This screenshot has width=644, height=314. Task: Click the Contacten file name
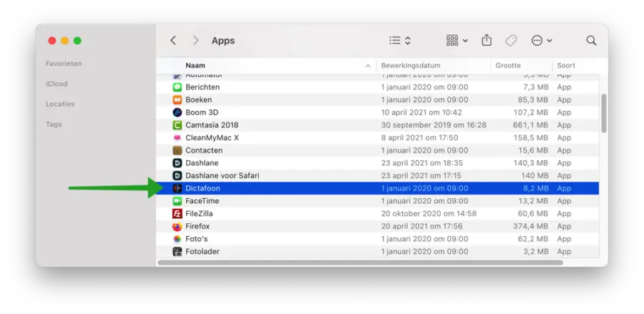tap(204, 150)
